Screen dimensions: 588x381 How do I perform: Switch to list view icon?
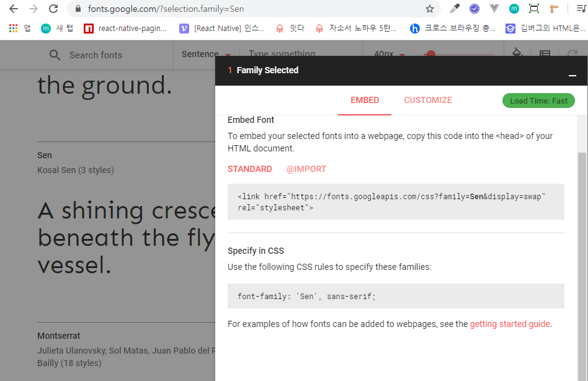(545, 54)
